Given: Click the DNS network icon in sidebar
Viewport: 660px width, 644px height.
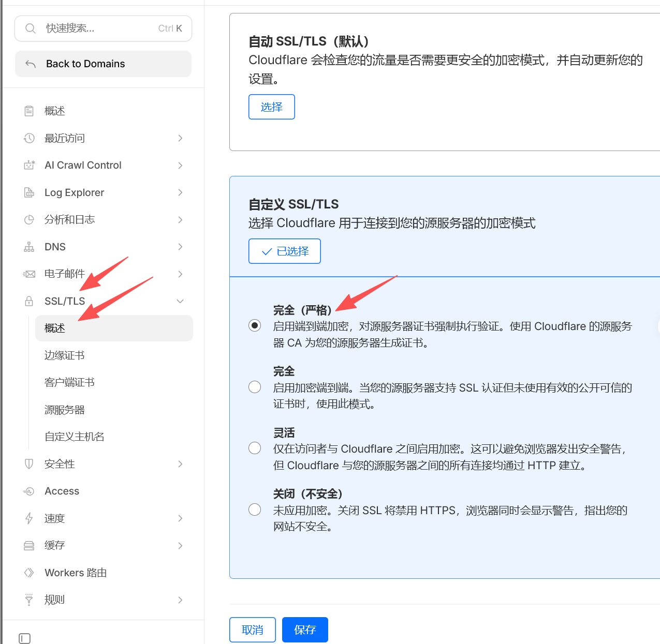Looking at the screenshot, I should pos(29,247).
